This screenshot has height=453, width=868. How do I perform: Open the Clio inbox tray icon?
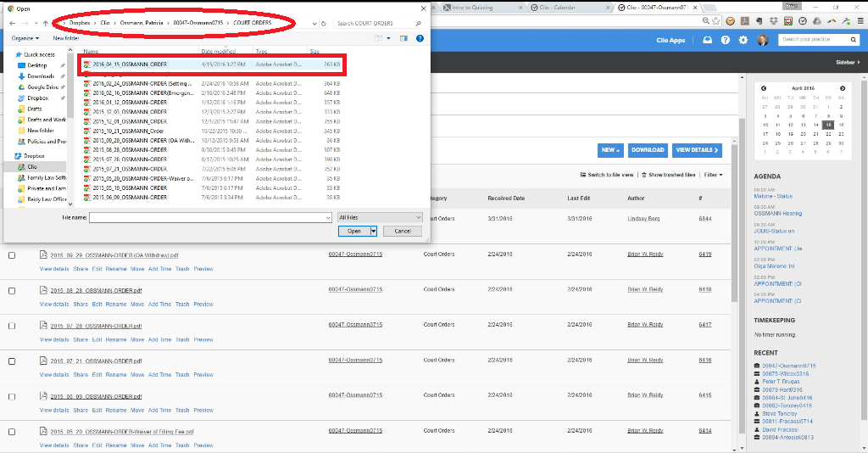coord(708,40)
